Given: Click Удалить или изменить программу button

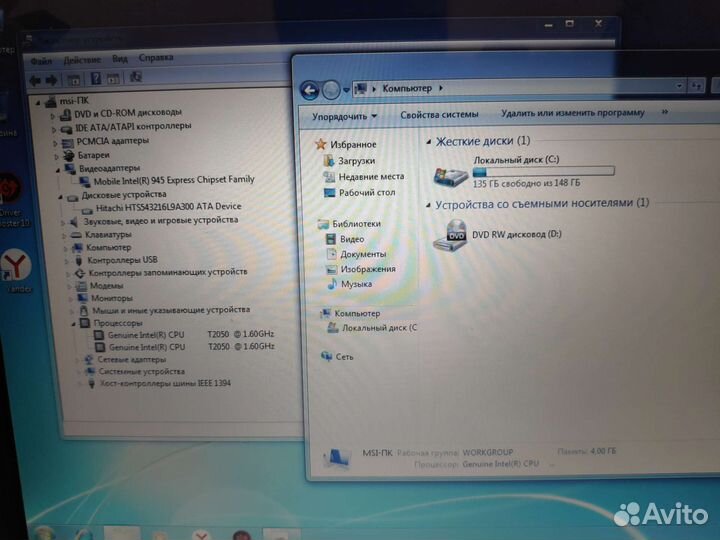Looking at the screenshot, I should (573, 113).
